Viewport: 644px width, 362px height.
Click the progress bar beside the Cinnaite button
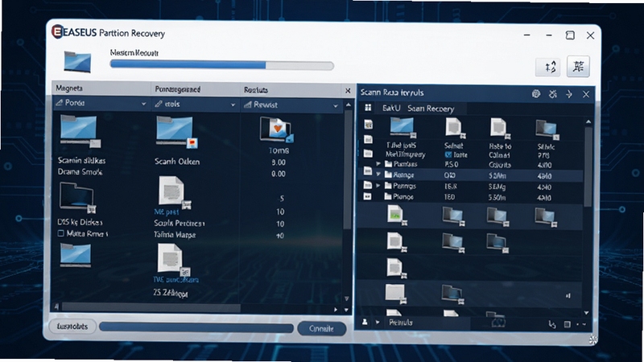pos(196,327)
